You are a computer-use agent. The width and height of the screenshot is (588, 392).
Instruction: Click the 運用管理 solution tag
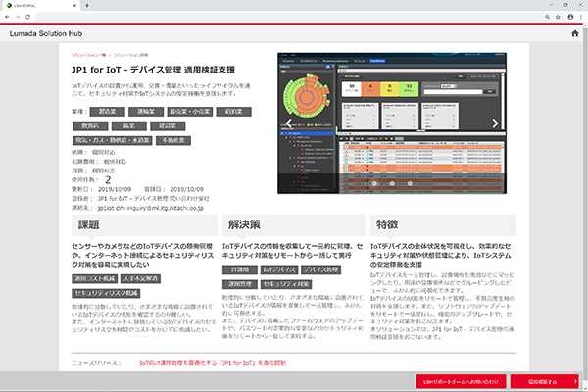pos(240,284)
